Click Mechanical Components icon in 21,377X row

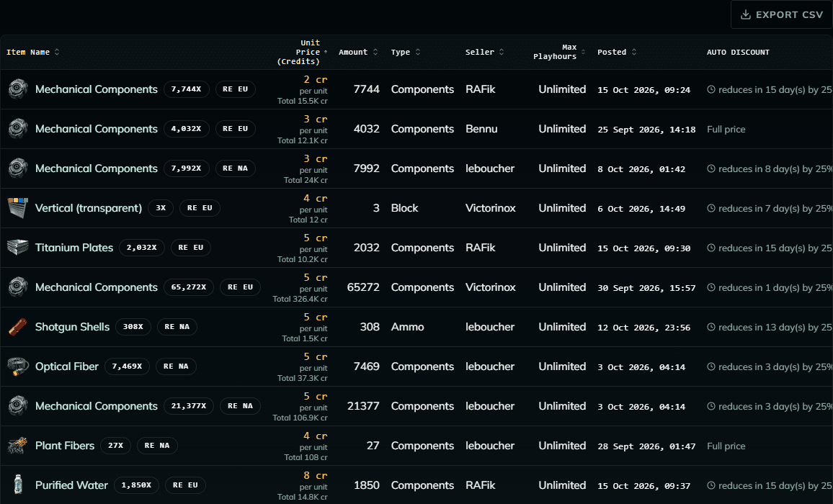17,406
